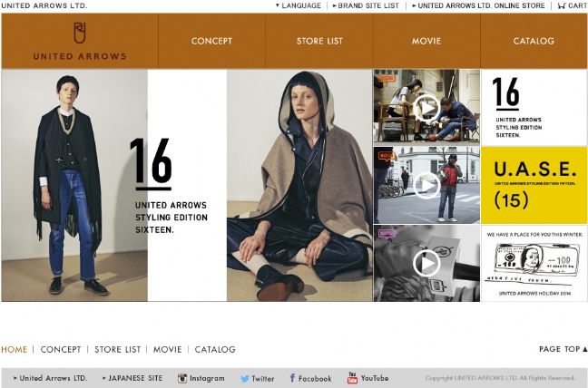Go to the JAPANESE SITE link
This screenshot has width=588, height=388.
pyautogui.click(x=132, y=378)
